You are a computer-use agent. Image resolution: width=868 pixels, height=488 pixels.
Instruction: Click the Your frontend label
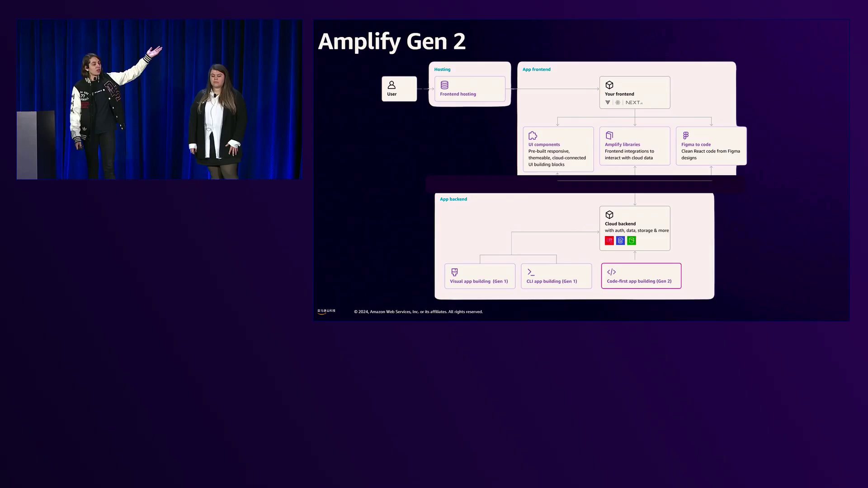(x=619, y=94)
